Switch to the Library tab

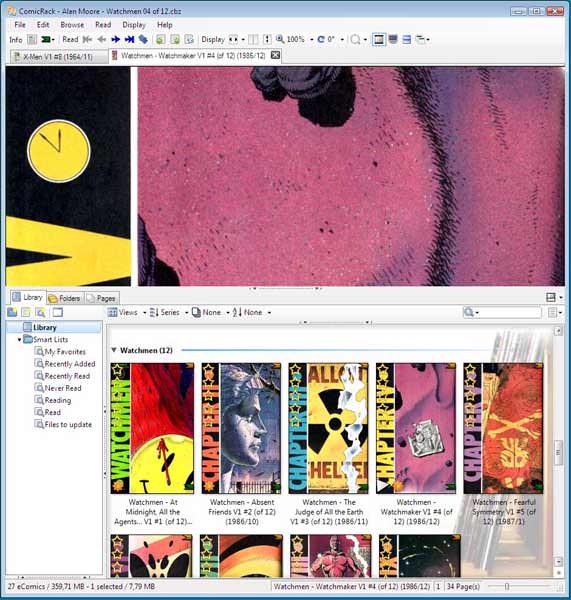[x=27, y=297]
